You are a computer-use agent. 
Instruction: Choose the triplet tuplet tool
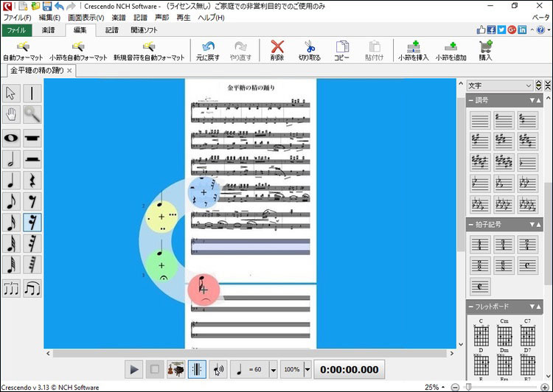click(11, 288)
